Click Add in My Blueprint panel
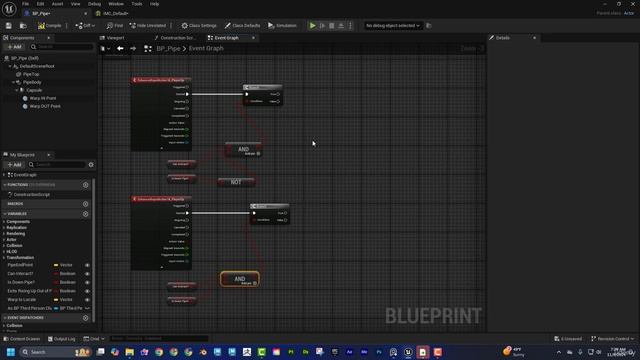Image resolution: width=640 pixels, height=360 pixels. pos(14,164)
